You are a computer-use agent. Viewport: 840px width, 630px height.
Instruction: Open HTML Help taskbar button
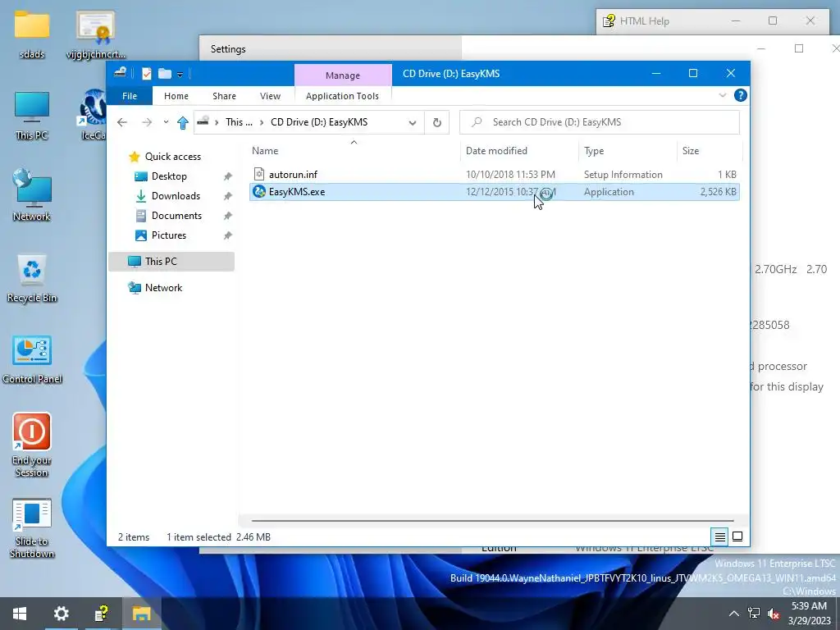[101, 614]
